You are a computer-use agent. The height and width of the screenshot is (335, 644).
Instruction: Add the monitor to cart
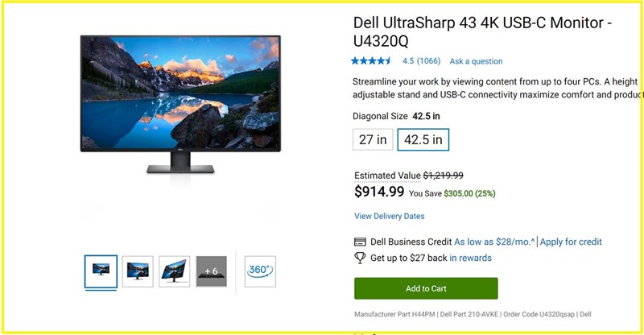click(426, 288)
